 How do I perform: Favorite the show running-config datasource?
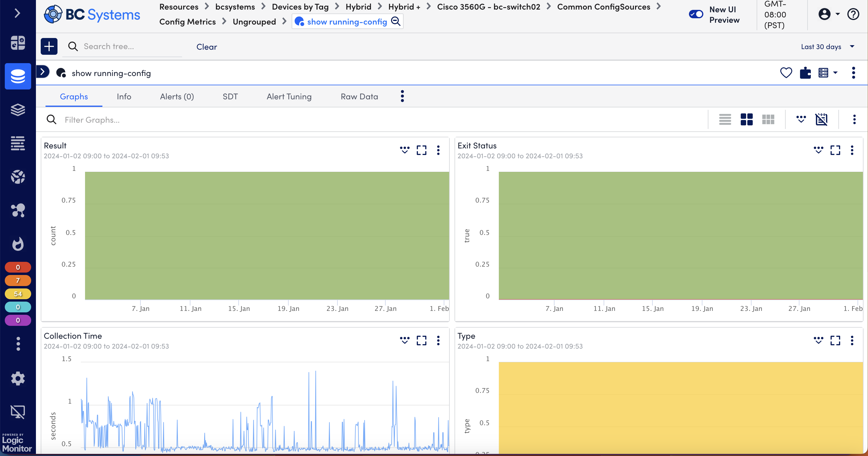[786, 73]
